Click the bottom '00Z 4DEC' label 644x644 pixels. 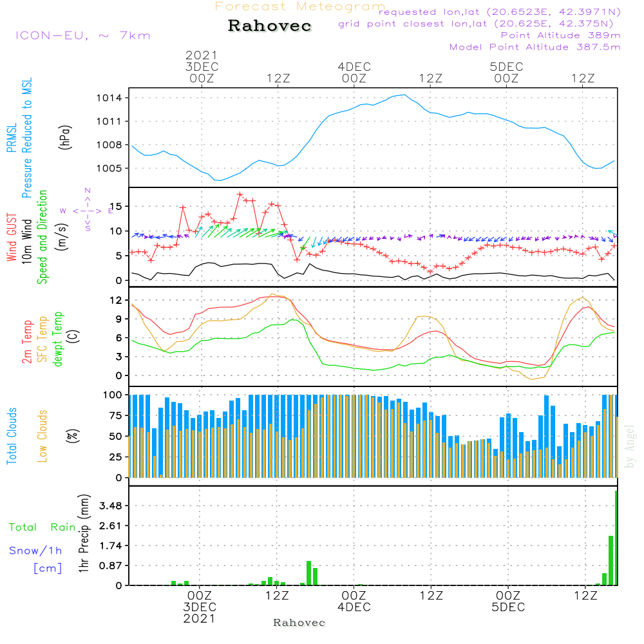pos(354,601)
